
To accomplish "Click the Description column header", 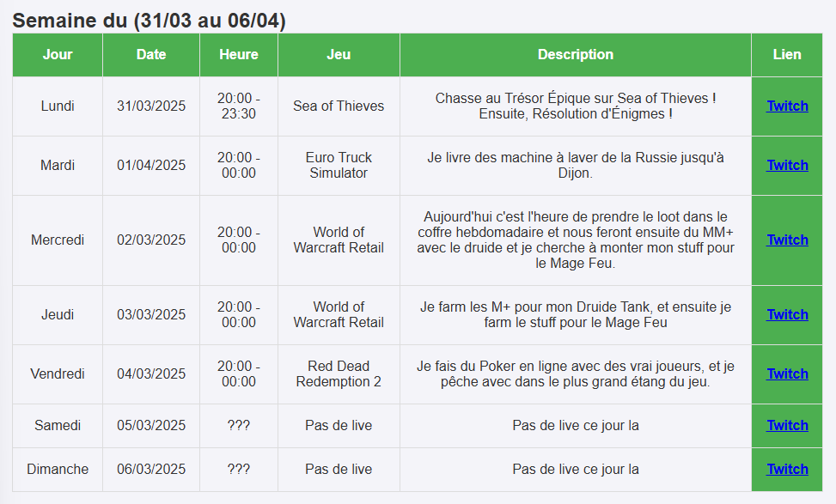I will (x=576, y=55).
